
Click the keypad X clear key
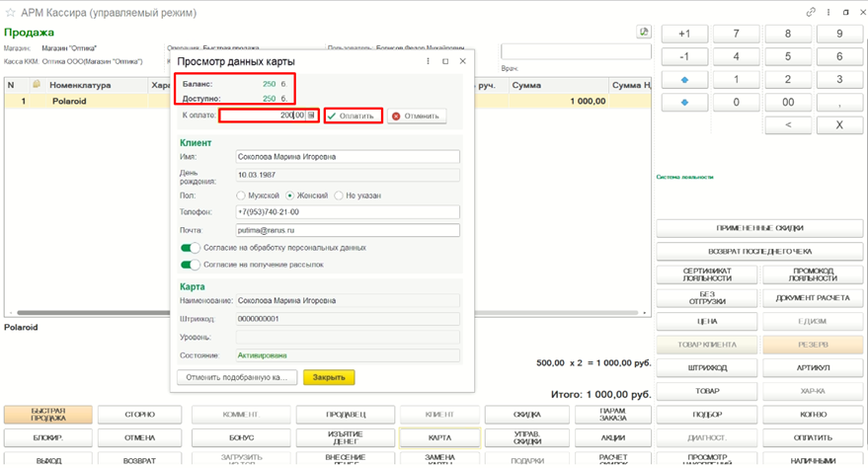tap(839, 125)
